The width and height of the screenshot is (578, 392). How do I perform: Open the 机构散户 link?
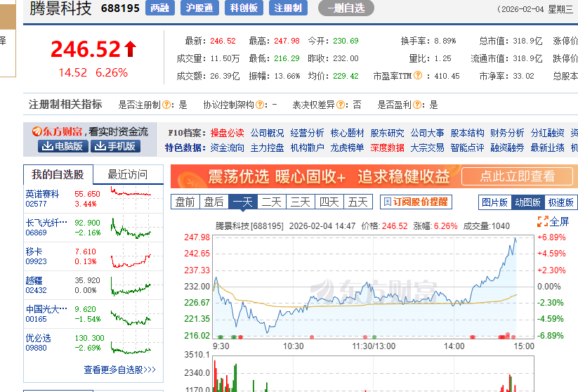pyautogui.click(x=307, y=148)
